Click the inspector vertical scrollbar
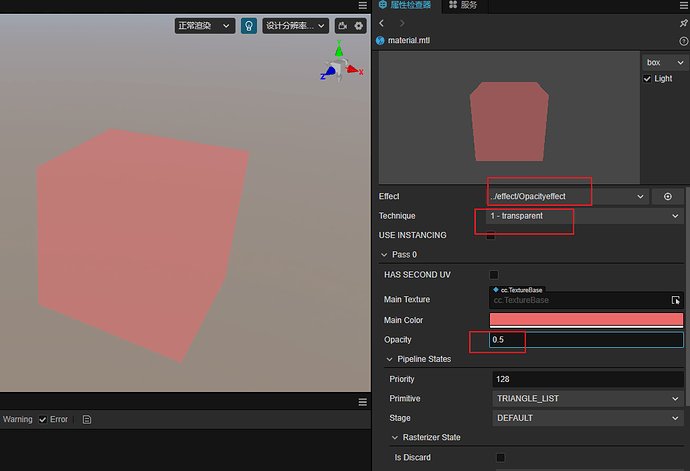Viewport: 690px width, 471px height. pos(687,295)
